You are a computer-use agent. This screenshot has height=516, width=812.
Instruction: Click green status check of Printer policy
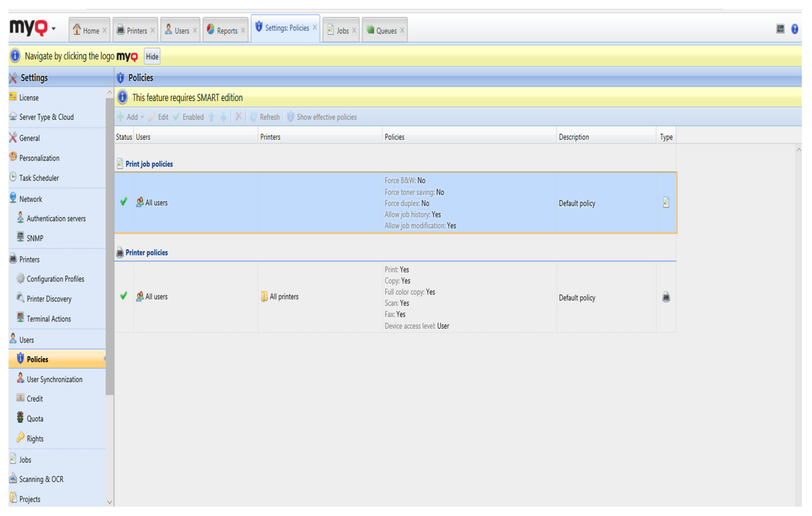(124, 296)
